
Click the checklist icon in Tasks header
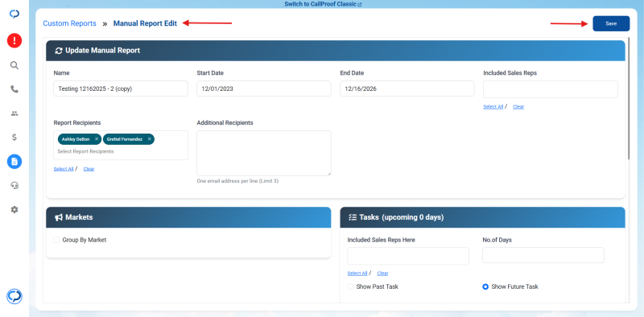click(353, 217)
